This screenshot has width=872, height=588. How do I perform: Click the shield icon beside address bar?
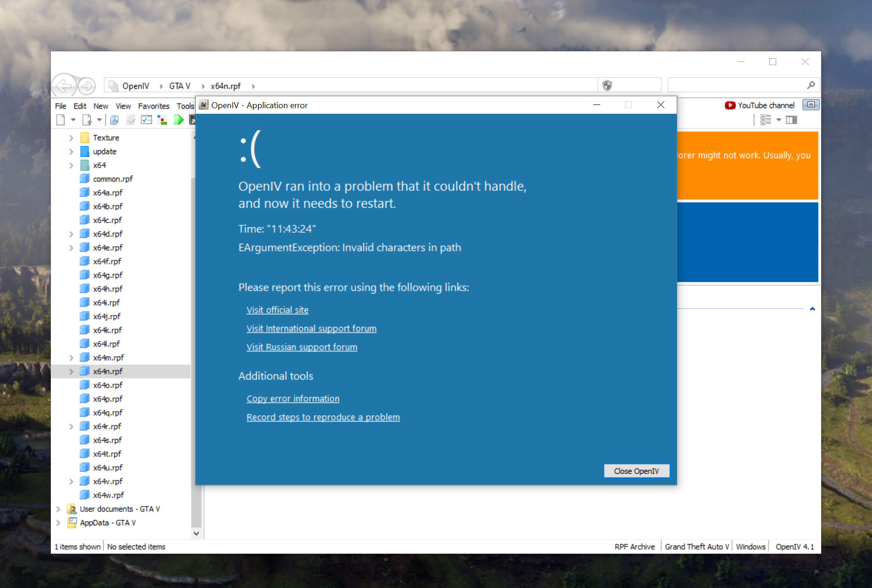click(x=607, y=85)
